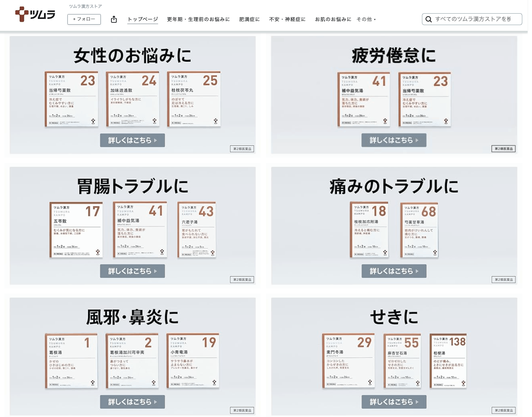Select product 41 補中益気湯 in 疲労倦怠に

click(364, 99)
